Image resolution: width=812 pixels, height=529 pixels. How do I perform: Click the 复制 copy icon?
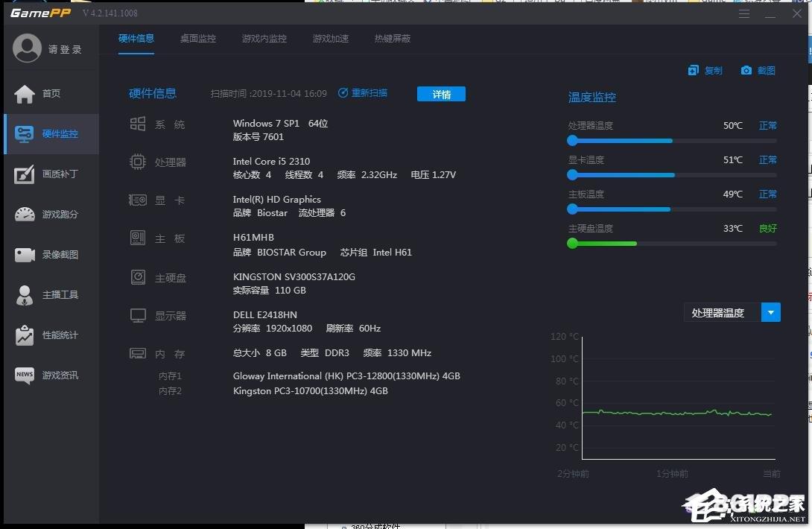click(x=693, y=70)
